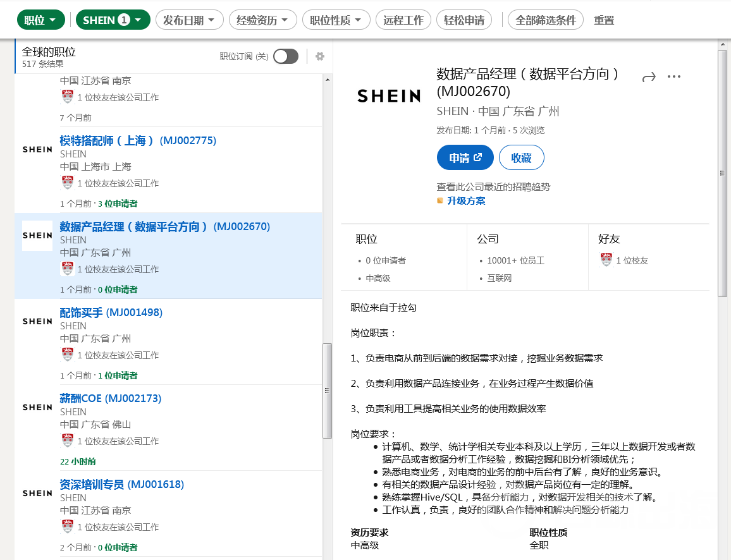The image size is (731, 560).
Task: Toggle the 远程工作 filter
Action: pyautogui.click(x=403, y=20)
